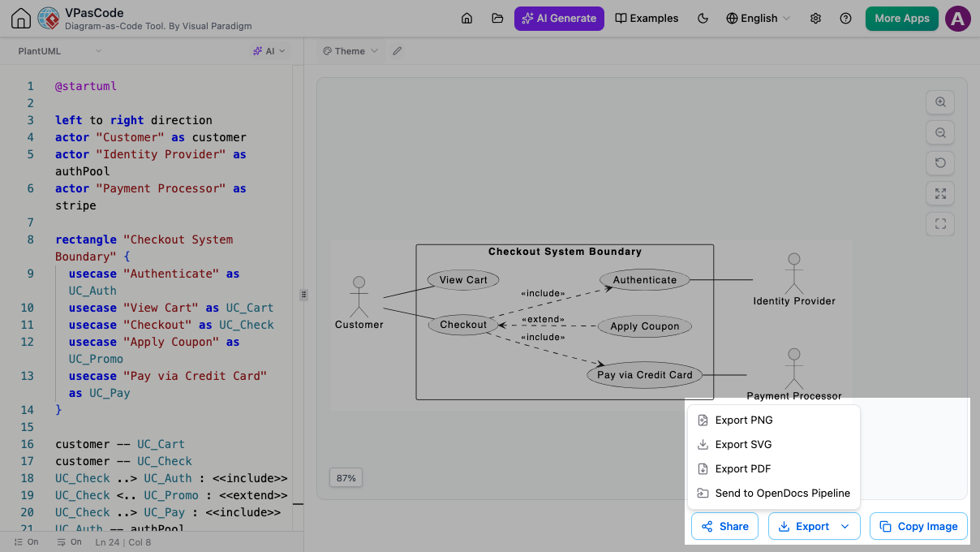Click the AI Generate button
This screenshot has width=980, height=552.
tap(559, 18)
